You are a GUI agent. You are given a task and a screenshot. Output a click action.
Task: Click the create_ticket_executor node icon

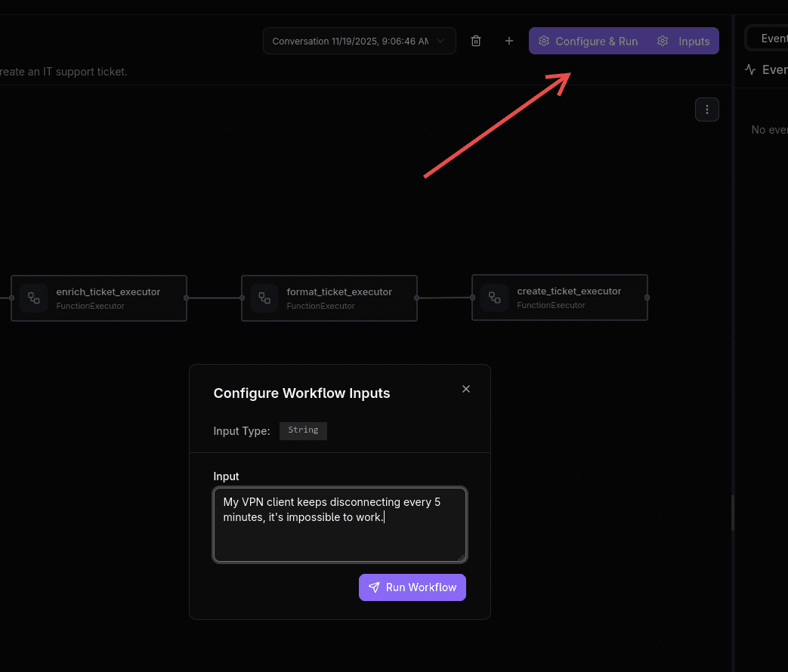coord(494,297)
